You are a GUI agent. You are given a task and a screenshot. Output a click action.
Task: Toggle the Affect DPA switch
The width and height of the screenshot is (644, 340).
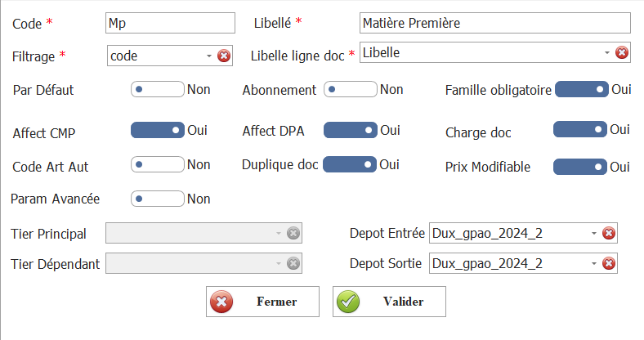click(351, 130)
